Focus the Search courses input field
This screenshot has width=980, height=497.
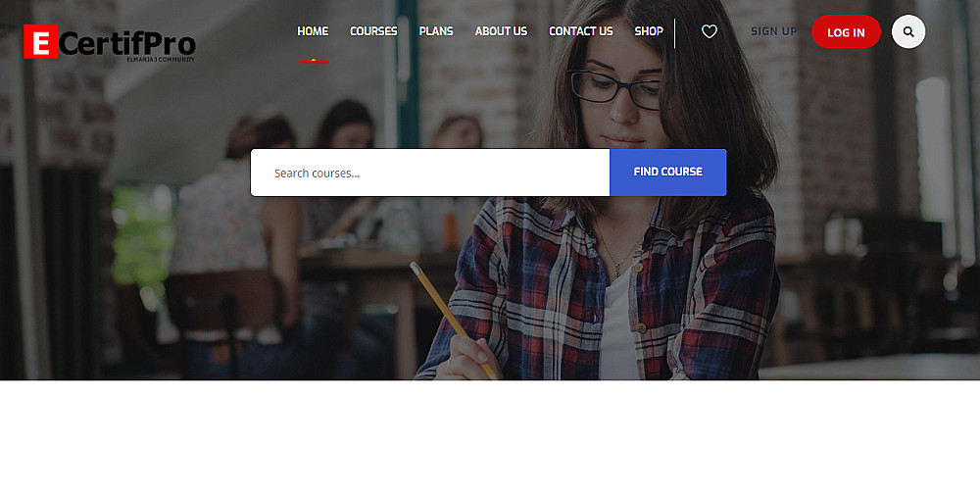pos(430,173)
